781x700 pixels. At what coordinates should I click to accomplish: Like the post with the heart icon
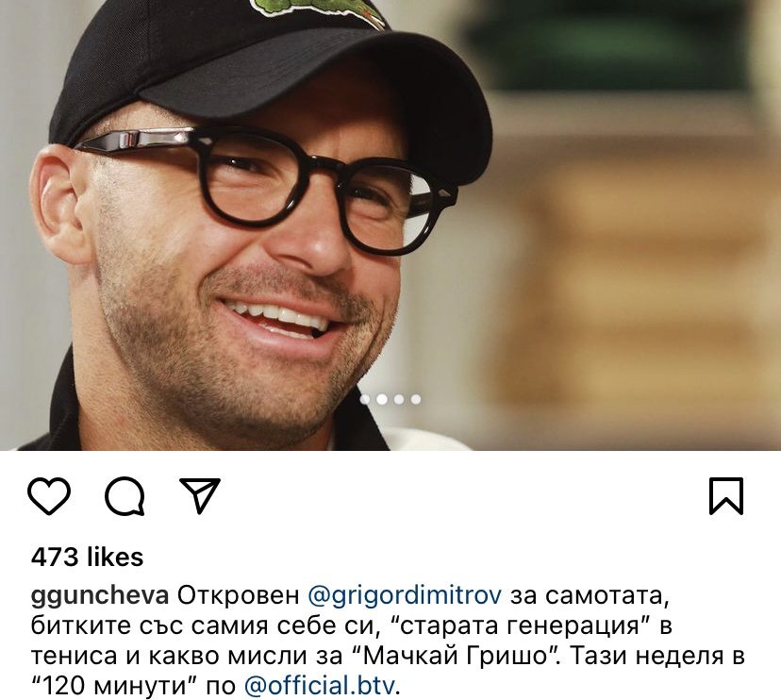49,495
